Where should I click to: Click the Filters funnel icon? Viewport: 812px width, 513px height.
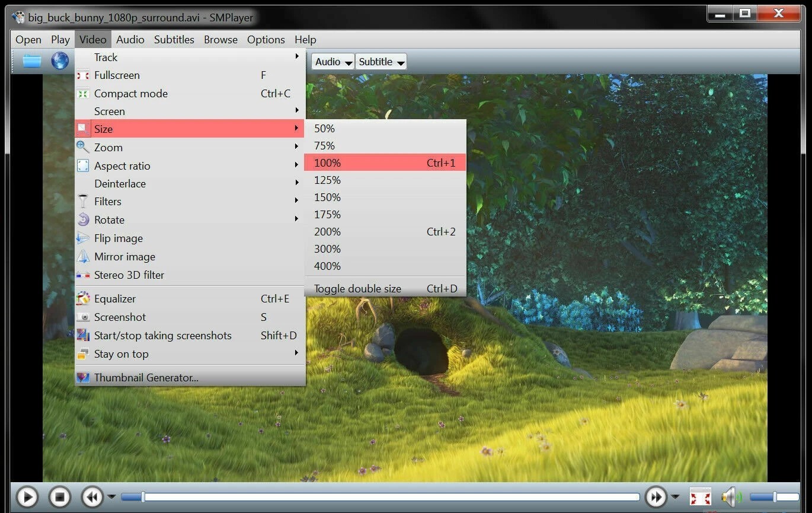click(83, 202)
